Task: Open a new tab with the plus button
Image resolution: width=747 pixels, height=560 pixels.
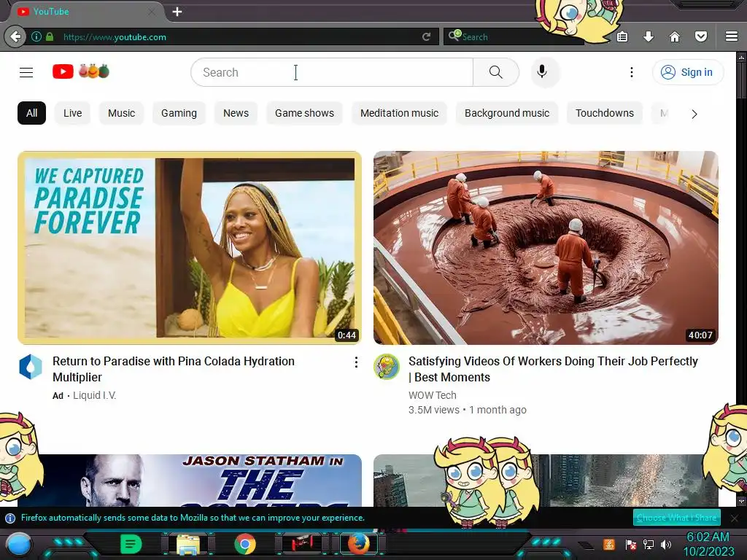Action: pos(177,12)
